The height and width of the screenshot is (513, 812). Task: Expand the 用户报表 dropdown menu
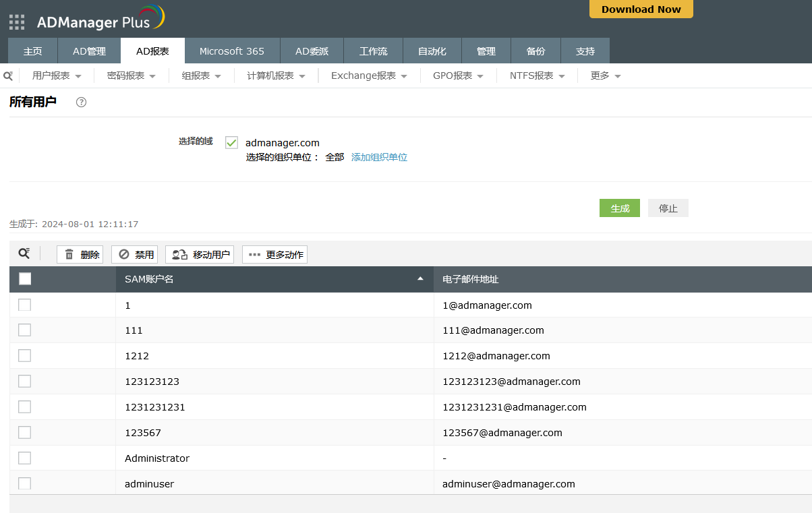click(x=57, y=76)
